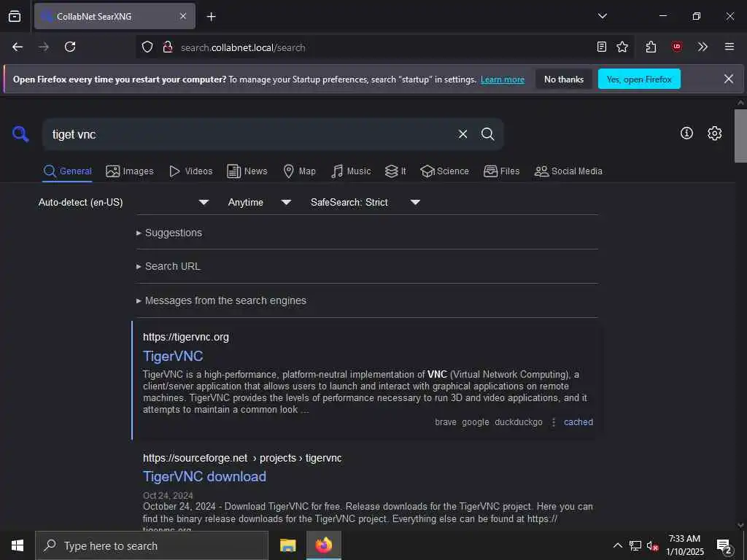Expand the Suggestions section
747x560 pixels.
pos(169,233)
